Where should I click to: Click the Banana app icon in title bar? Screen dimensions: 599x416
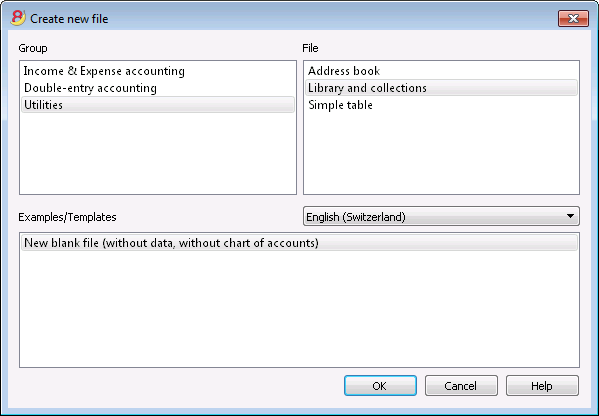click(18, 18)
